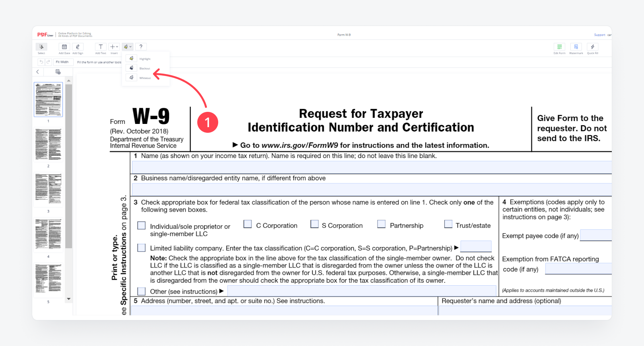The height and width of the screenshot is (346, 644).
Task: Click the FATCA reporting code field
Action: click(579, 268)
